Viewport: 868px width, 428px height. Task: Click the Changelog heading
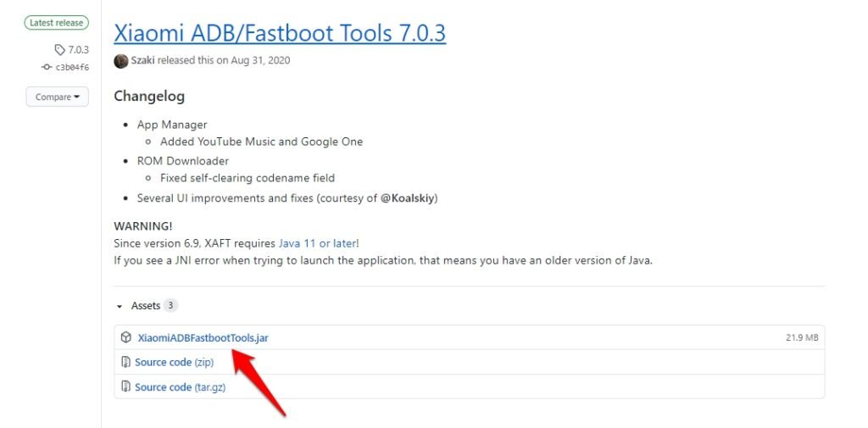(x=149, y=97)
